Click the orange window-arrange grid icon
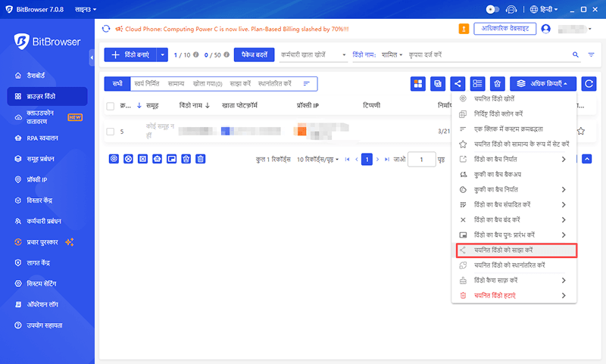Viewport: 606px width, 364px height. [x=418, y=83]
